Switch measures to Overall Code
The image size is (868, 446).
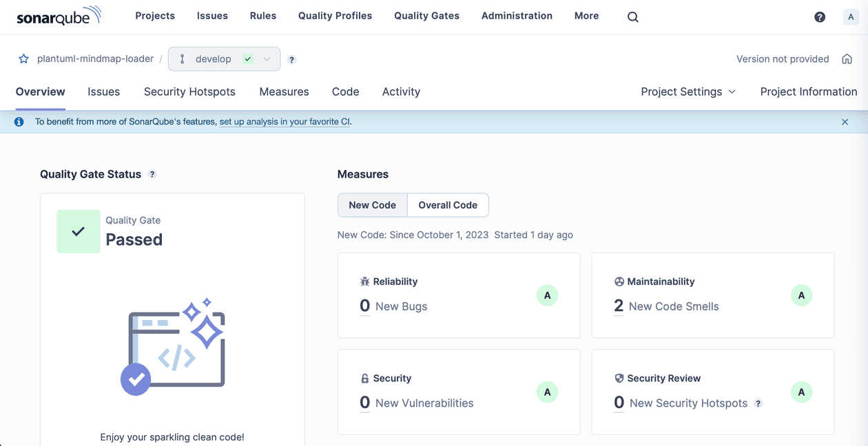pos(448,204)
